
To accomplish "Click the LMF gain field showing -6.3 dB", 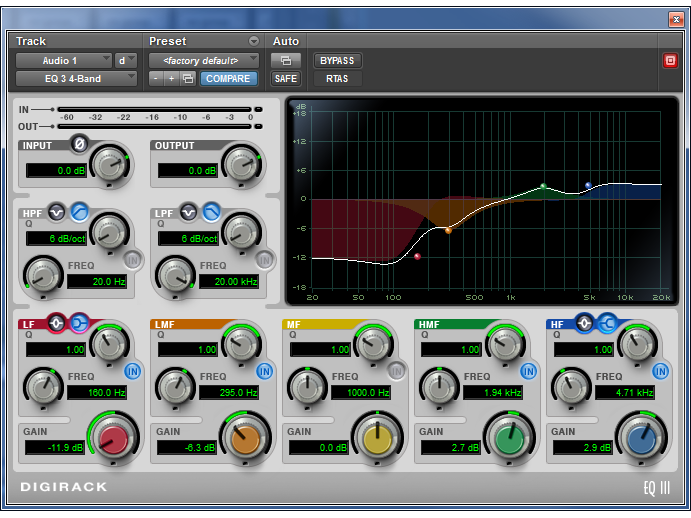I will (x=187, y=447).
